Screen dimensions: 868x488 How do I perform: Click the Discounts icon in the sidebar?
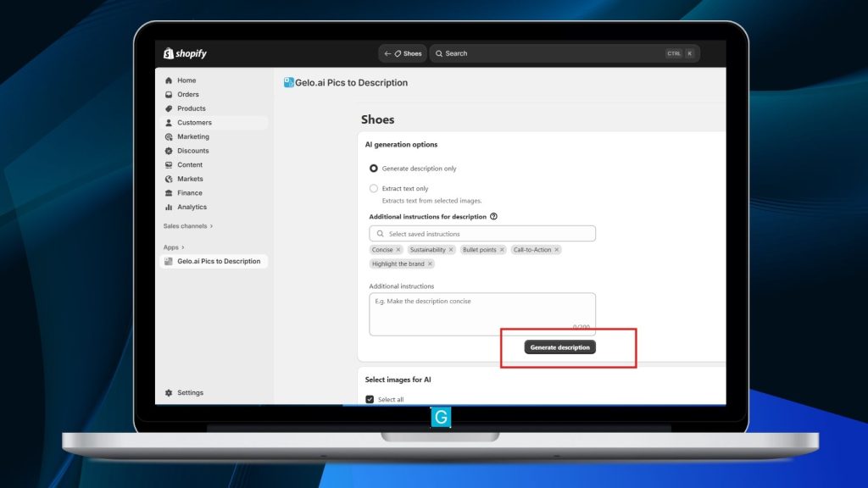(x=169, y=151)
